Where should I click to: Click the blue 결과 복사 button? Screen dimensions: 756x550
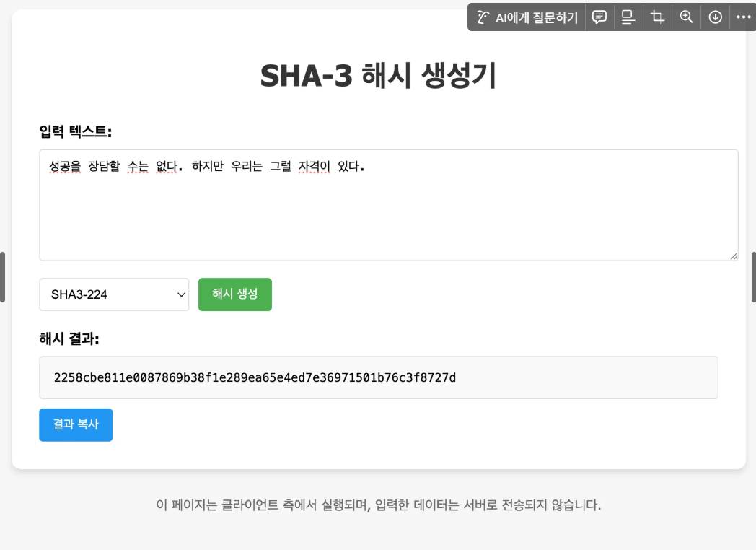[x=76, y=424]
